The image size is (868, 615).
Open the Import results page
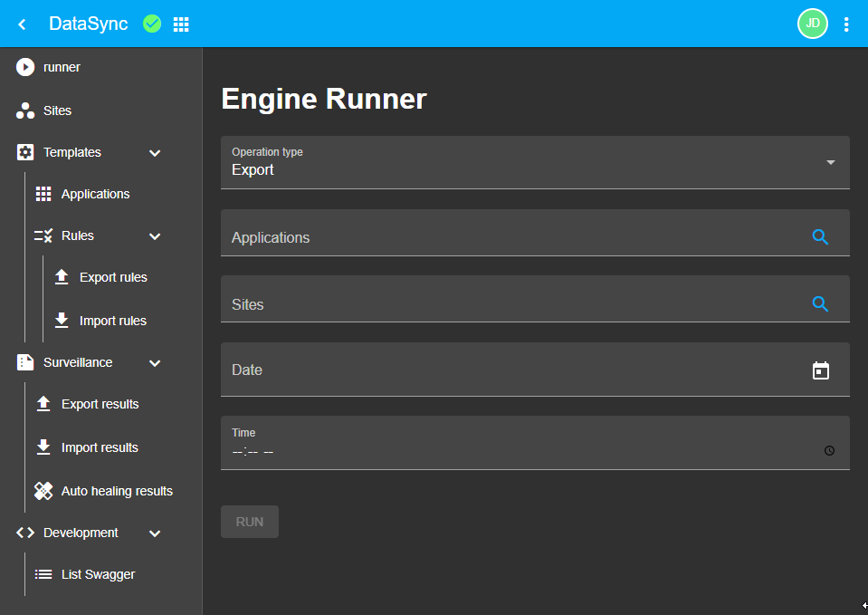tap(100, 447)
